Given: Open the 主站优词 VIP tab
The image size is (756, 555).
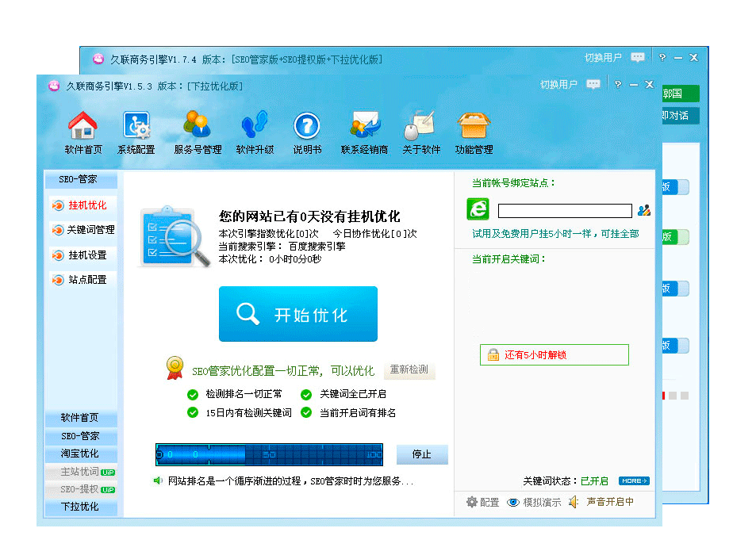Looking at the screenshot, I should pyautogui.click(x=81, y=472).
